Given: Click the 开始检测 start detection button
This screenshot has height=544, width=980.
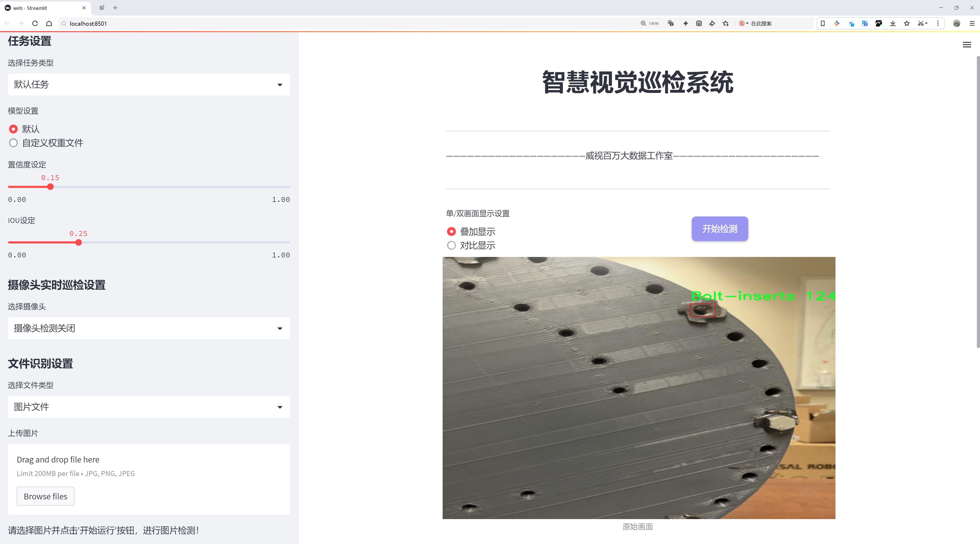Looking at the screenshot, I should [x=720, y=229].
